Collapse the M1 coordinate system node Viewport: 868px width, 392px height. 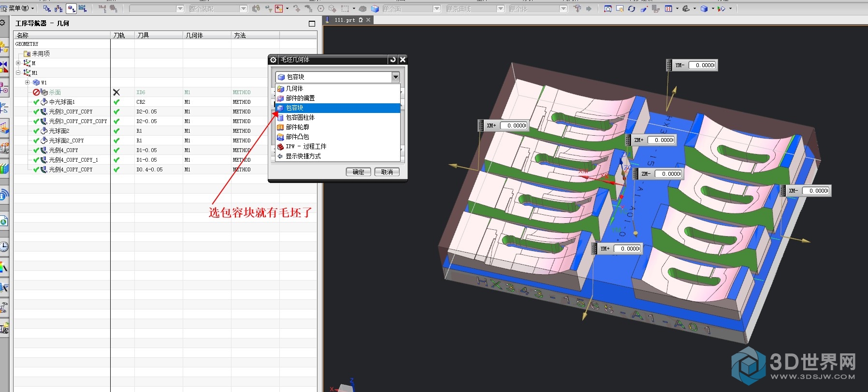(x=18, y=72)
